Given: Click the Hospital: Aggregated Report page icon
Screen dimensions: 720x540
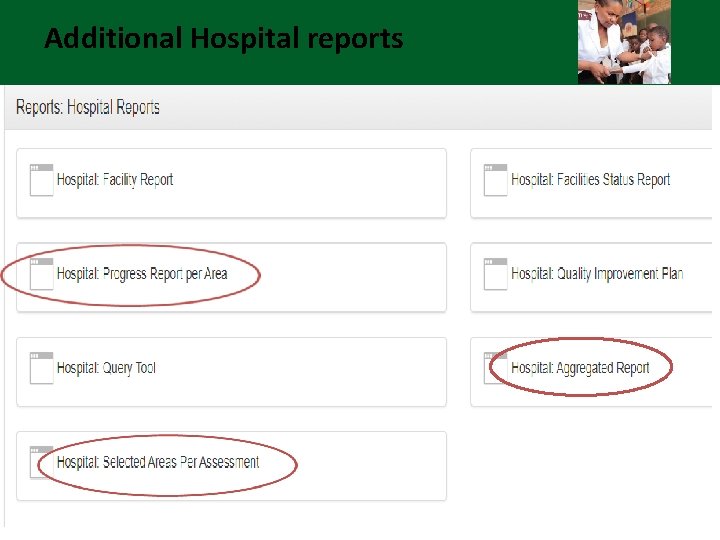Looking at the screenshot, I should point(495,368).
